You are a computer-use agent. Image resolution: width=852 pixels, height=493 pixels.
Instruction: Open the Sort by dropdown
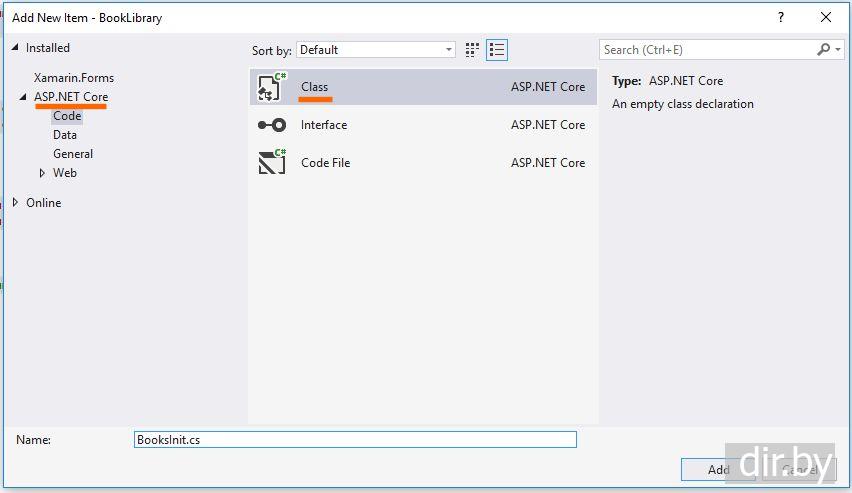tap(376, 50)
